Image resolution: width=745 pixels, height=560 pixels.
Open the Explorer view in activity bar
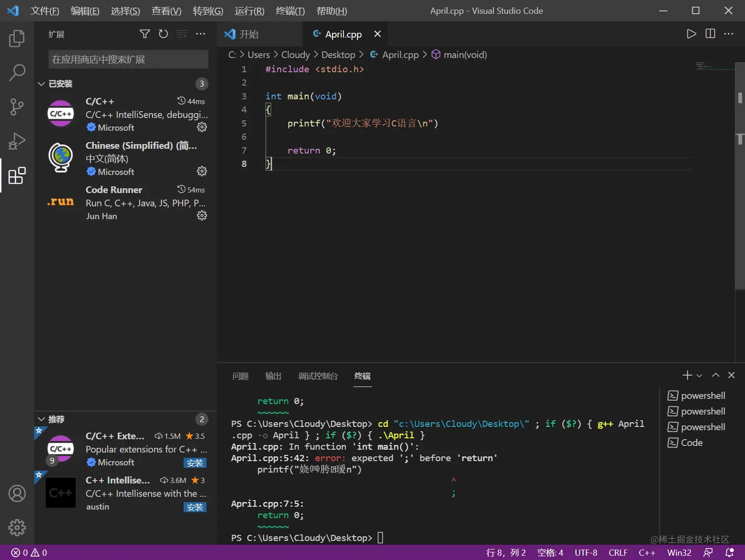tap(17, 38)
